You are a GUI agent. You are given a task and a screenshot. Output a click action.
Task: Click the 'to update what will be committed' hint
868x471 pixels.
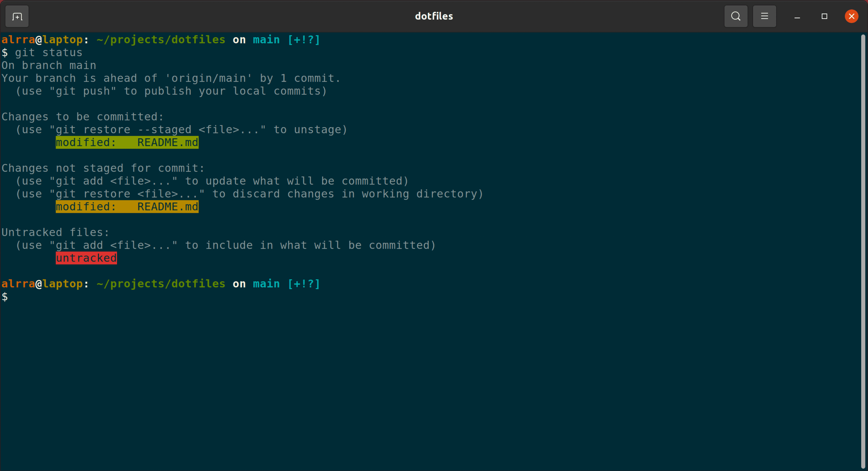(212, 181)
